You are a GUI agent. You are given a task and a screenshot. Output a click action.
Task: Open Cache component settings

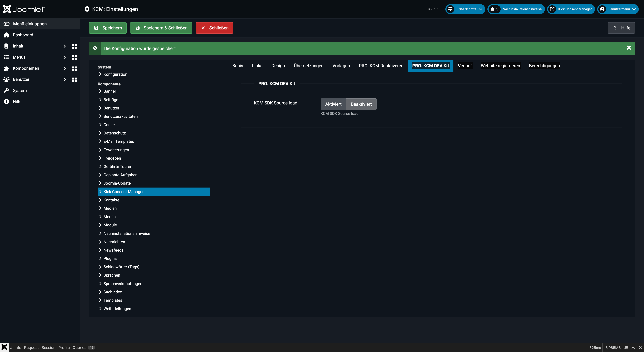coord(109,125)
